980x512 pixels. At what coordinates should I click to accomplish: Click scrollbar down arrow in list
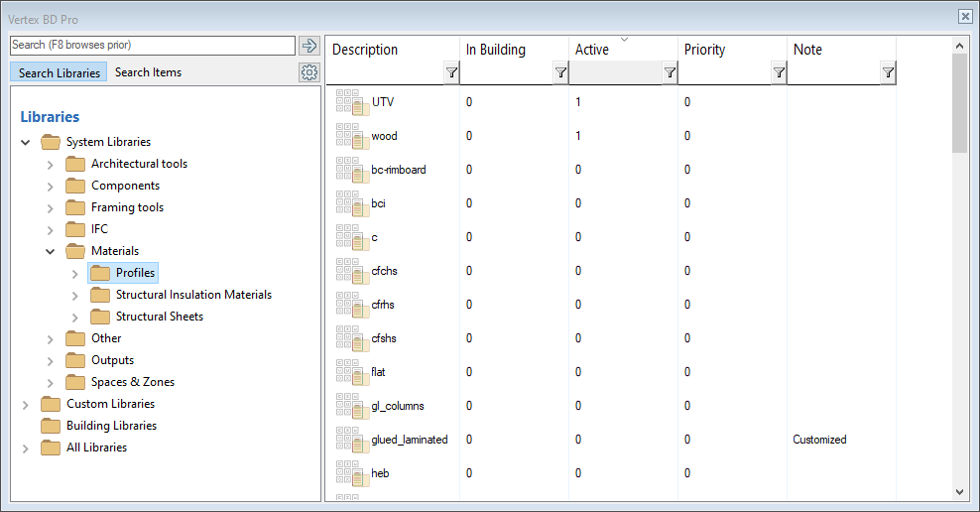pos(959,491)
